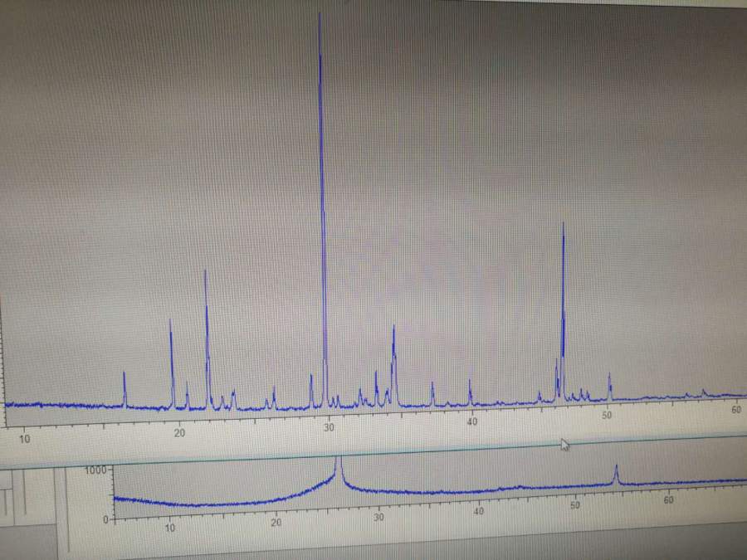The height and width of the screenshot is (560, 747).
Task: Select the peak just above 50 degrees in upper plot
Action: pos(609,387)
